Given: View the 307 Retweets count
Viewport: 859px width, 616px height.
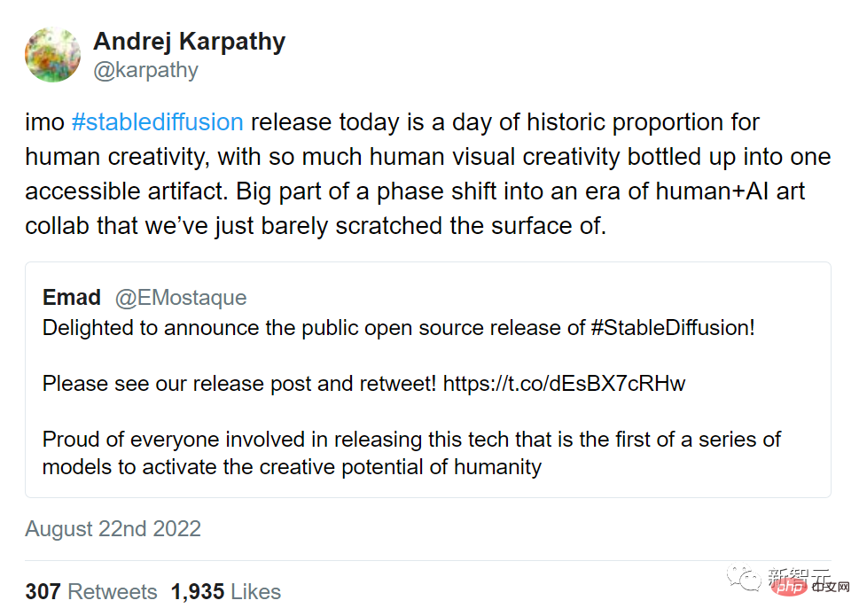Looking at the screenshot, I should tap(90, 591).
